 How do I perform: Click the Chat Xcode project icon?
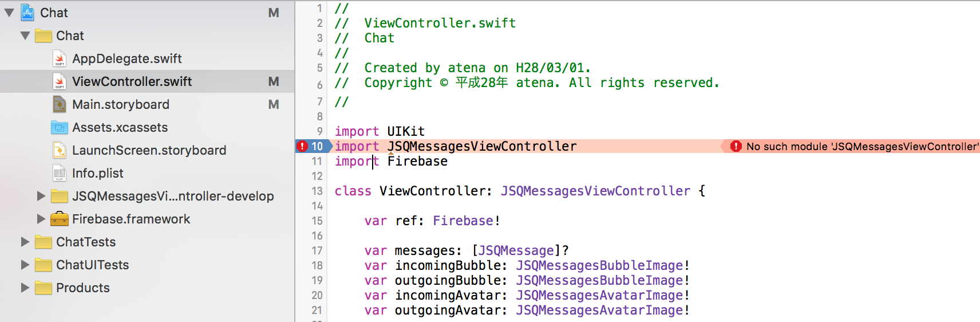point(27,13)
